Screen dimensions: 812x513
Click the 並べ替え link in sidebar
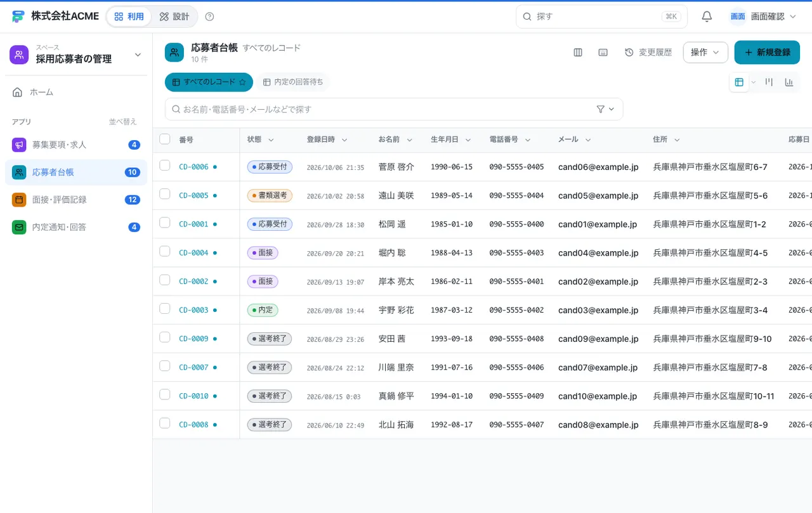122,122
